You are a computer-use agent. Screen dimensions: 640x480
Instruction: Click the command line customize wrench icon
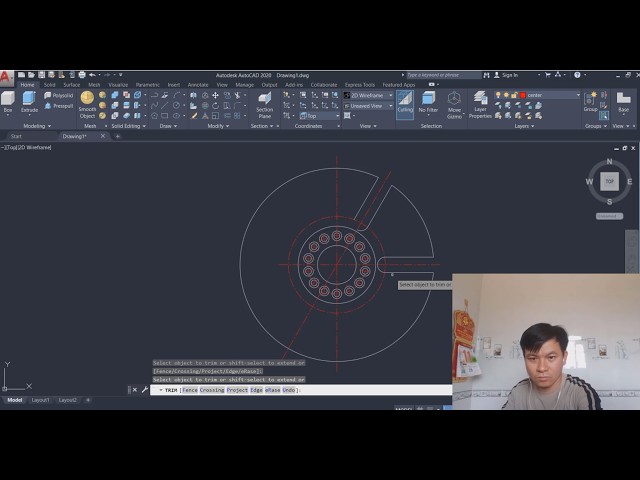144,390
